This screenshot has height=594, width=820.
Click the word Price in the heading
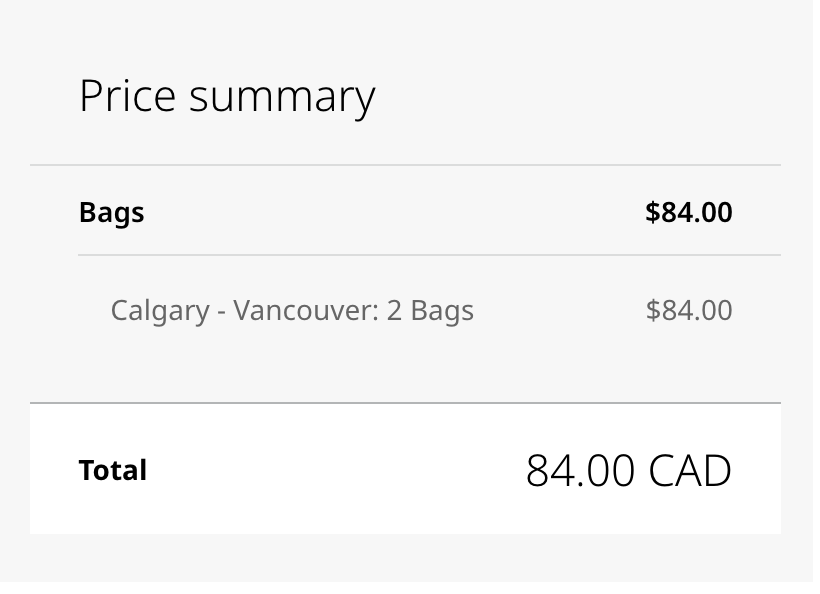127,96
